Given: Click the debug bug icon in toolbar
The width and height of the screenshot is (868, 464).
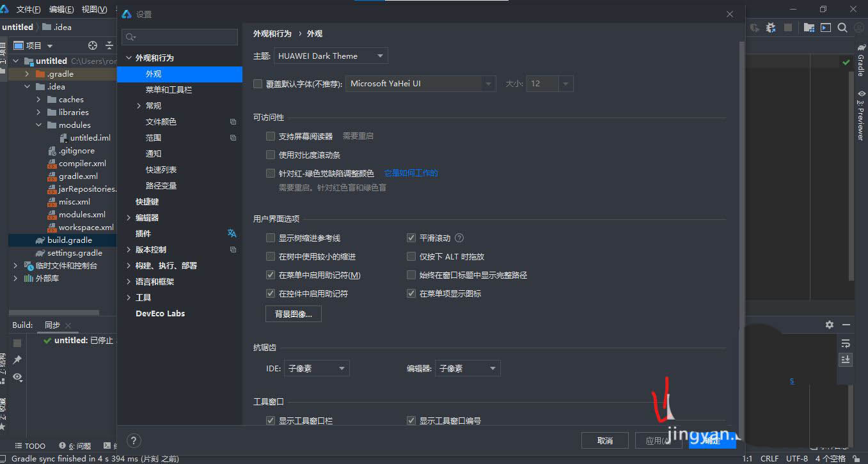Looking at the screenshot, I should pos(771,27).
